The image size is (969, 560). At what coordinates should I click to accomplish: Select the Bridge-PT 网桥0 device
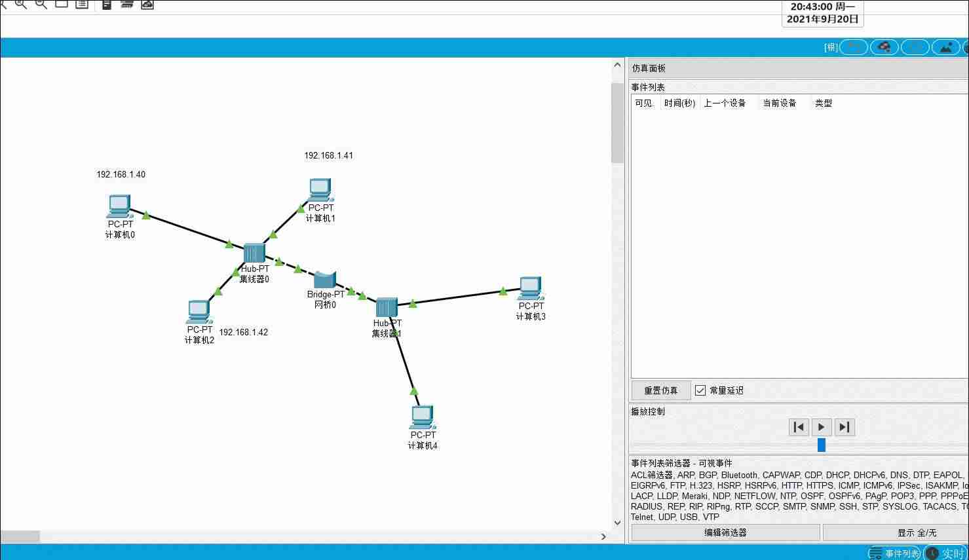pyautogui.click(x=325, y=280)
